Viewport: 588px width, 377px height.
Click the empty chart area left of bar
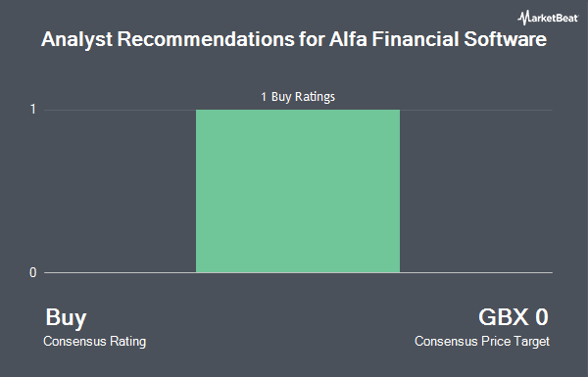[120, 191]
